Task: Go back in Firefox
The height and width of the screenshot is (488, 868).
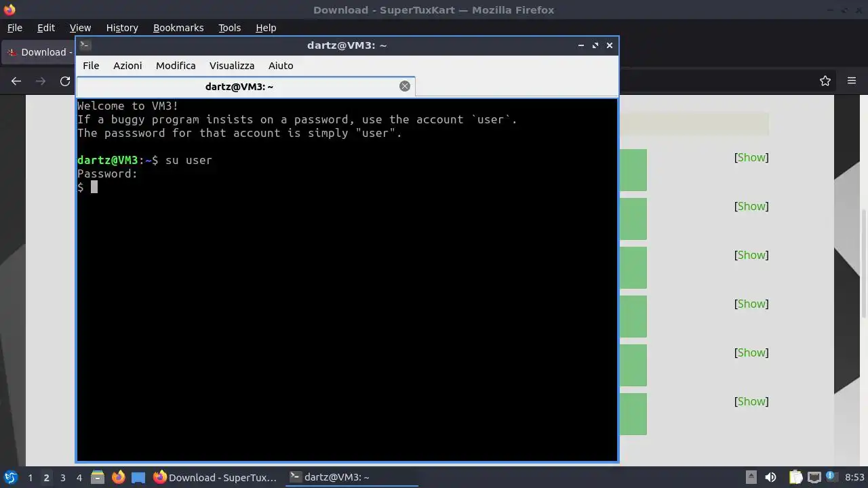Action: 16,81
